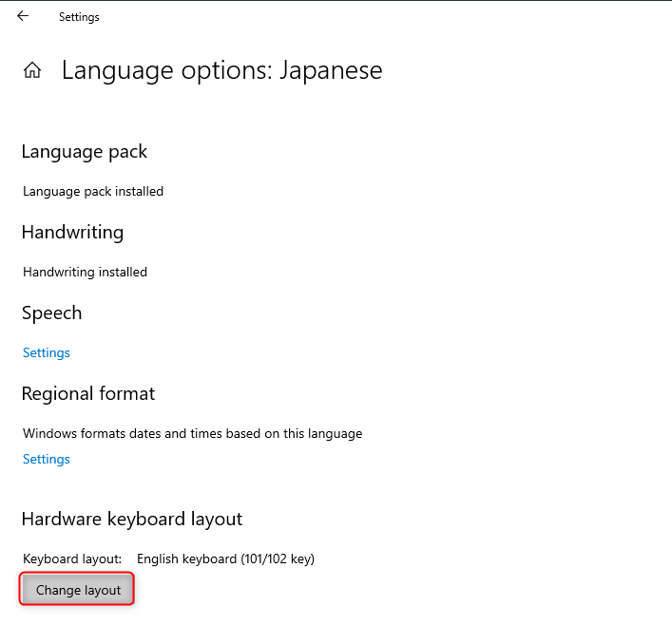Click the 'Language options: Japanese' page title
672x625 pixels.
[x=221, y=70]
